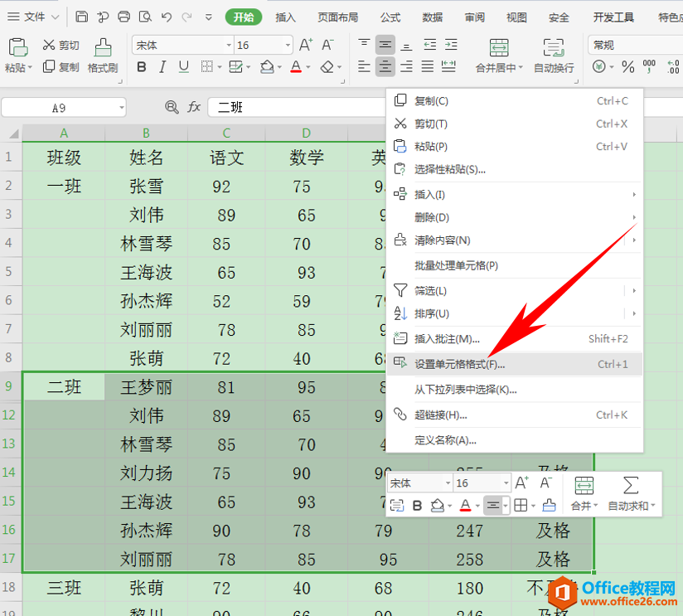Switch to the 公式 ribbon tab
The image size is (683, 616).
click(390, 17)
